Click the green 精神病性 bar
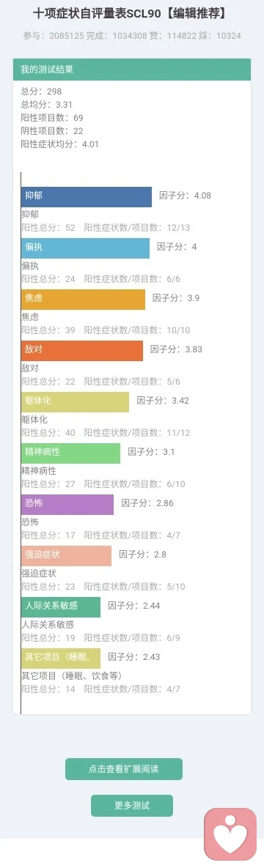This screenshot has height=868, width=264. (x=71, y=453)
